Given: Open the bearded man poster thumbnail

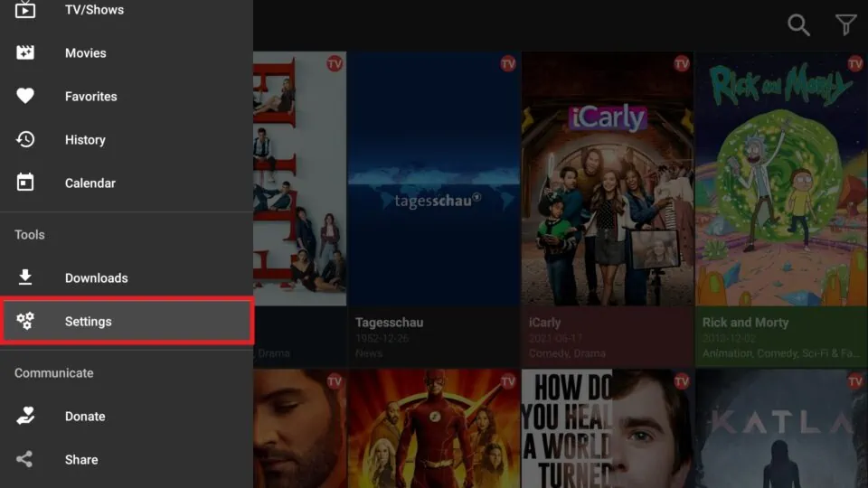Looking at the screenshot, I should coord(299,428).
